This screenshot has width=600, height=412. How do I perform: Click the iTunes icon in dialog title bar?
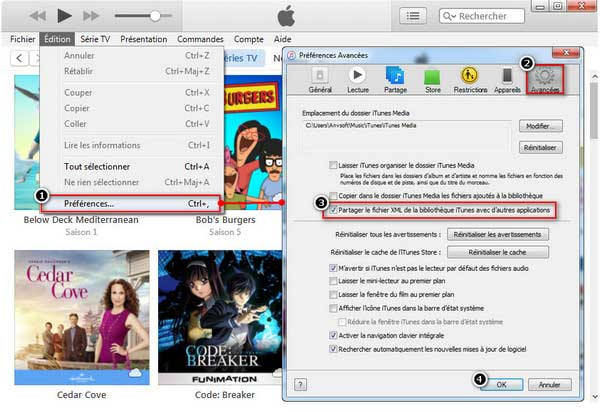[292, 55]
